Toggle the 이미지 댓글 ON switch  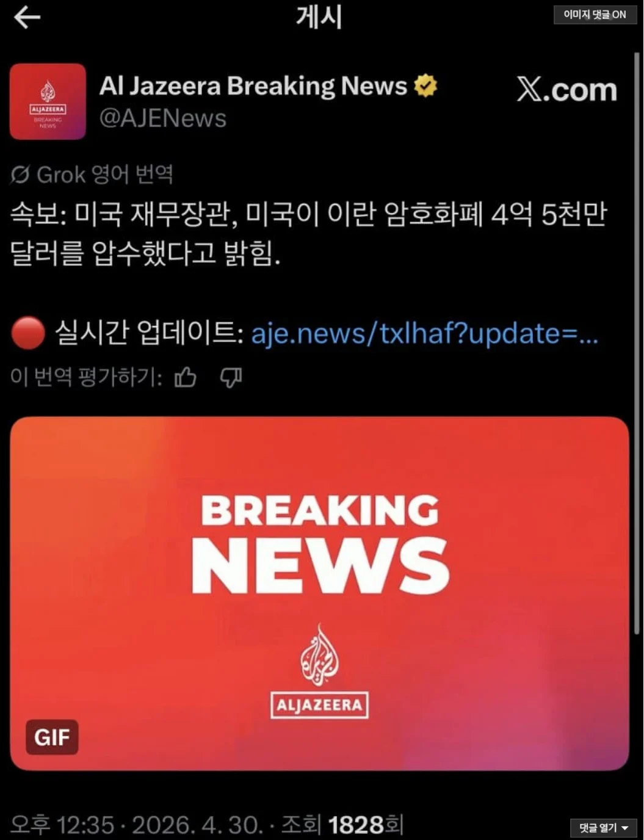click(x=595, y=15)
